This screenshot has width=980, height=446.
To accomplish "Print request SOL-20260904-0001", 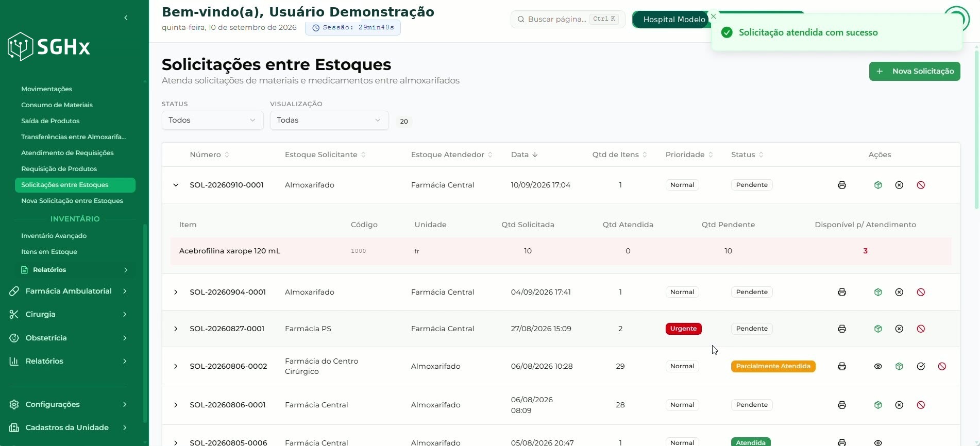I will point(842,292).
